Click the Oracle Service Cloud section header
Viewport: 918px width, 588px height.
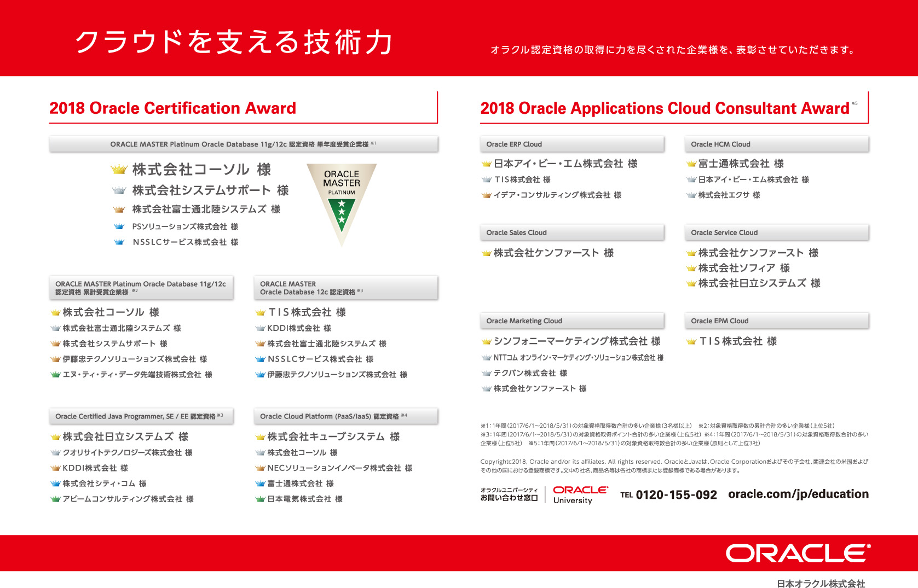(x=777, y=232)
